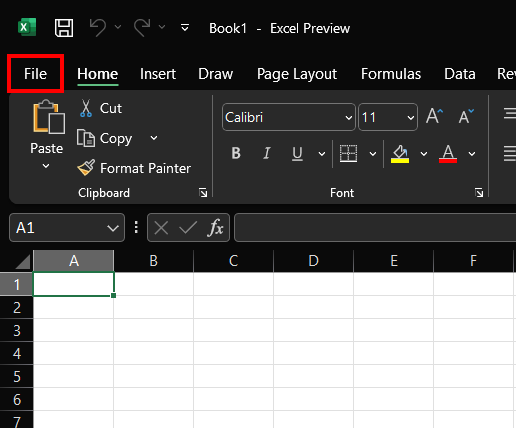
Task: Select column E header
Action: [x=394, y=261]
